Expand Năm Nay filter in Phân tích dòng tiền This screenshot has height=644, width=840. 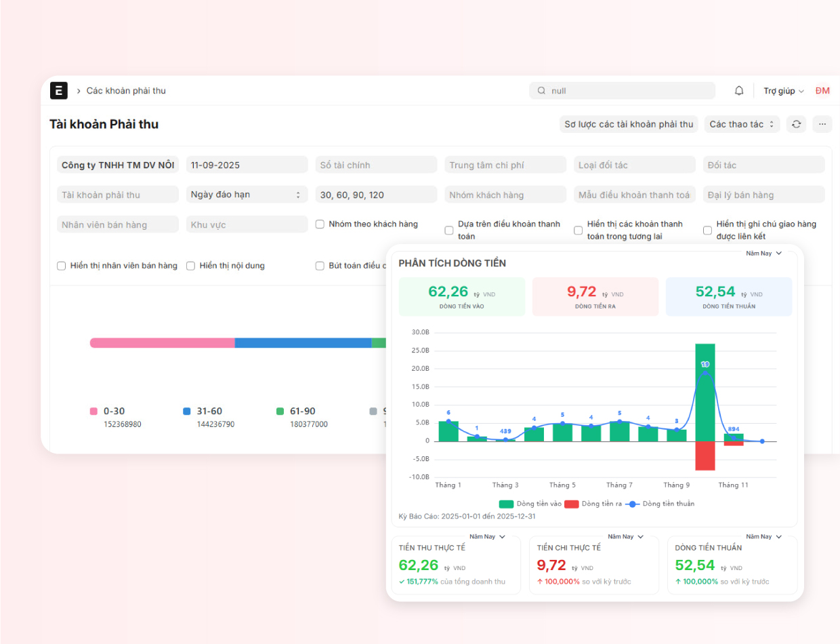tap(763, 254)
